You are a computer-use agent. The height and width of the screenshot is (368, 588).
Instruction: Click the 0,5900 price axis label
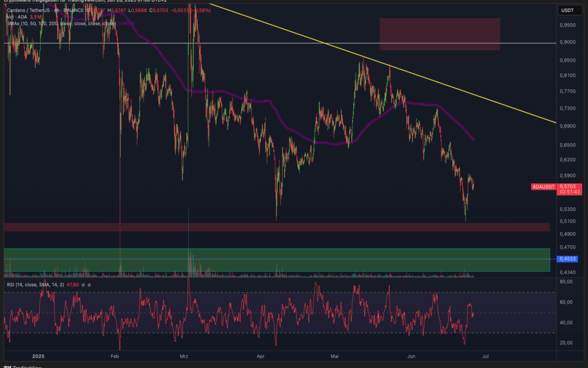click(567, 176)
